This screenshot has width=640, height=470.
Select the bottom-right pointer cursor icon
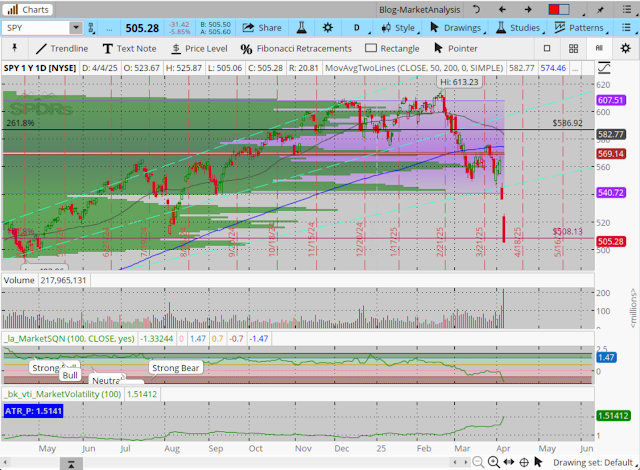click(x=538, y=462)
